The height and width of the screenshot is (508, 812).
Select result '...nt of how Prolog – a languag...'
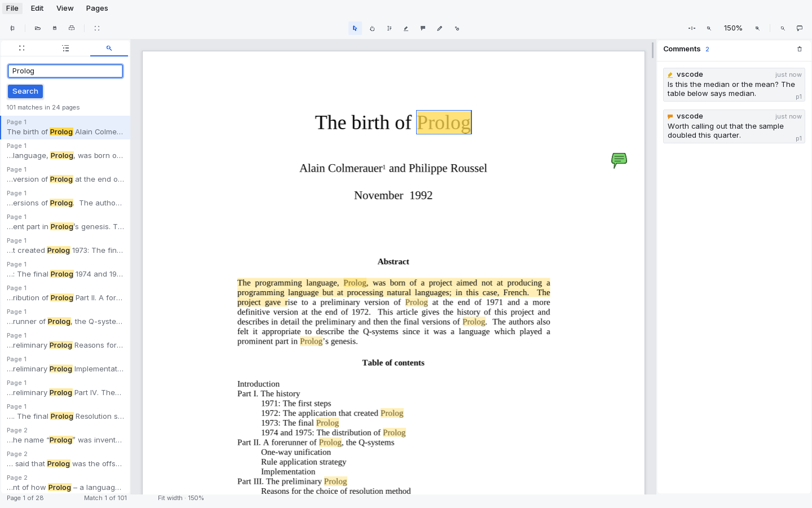coord(65,483)
